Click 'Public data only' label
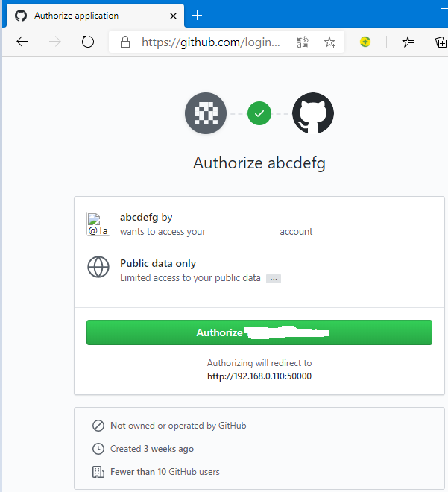448x492 pixels. coord(158,263)
